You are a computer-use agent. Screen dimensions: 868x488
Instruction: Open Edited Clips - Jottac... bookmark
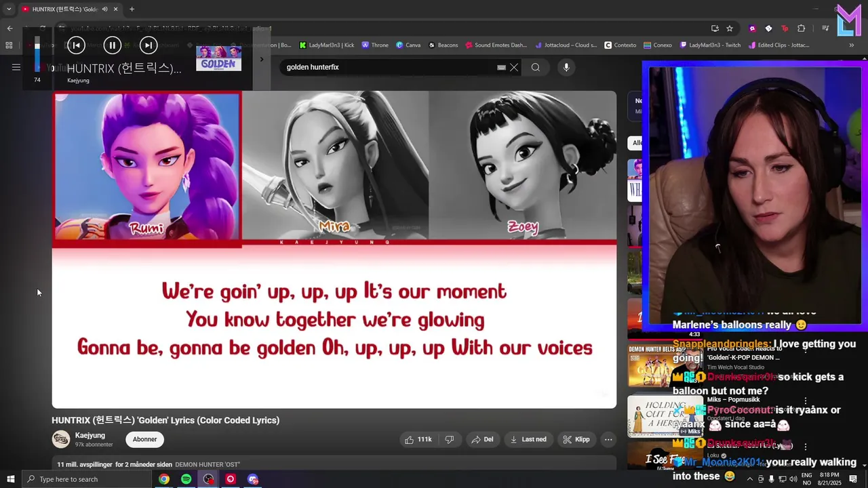[779, 45]
